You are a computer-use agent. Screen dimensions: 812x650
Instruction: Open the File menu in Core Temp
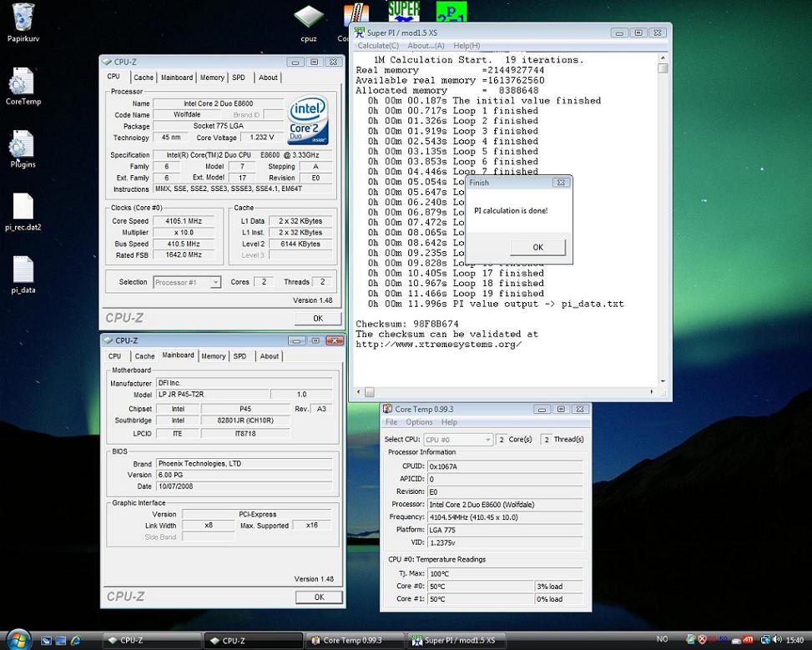pos(391,422)
